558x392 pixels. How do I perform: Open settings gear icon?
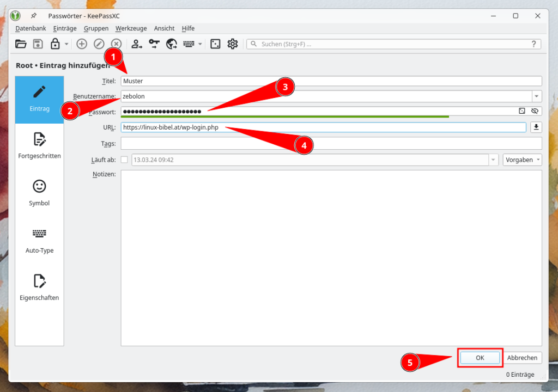click(232, 44)
